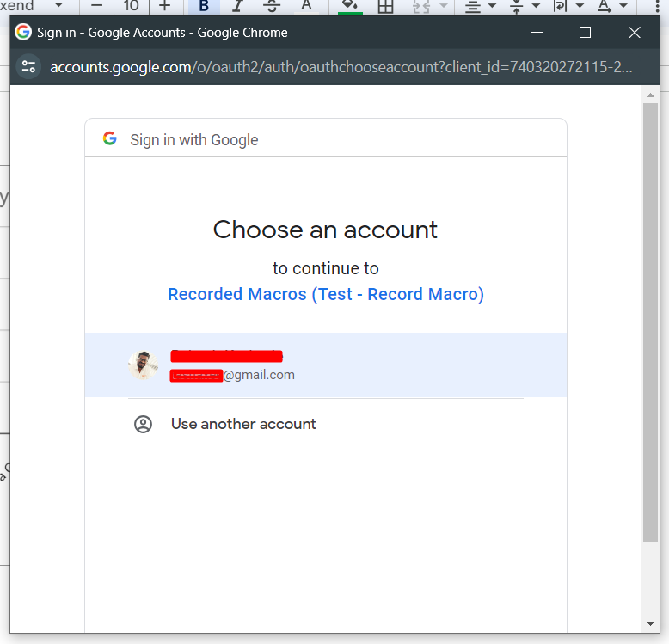Choose the listed @gmail.com account

pos(326,365)
